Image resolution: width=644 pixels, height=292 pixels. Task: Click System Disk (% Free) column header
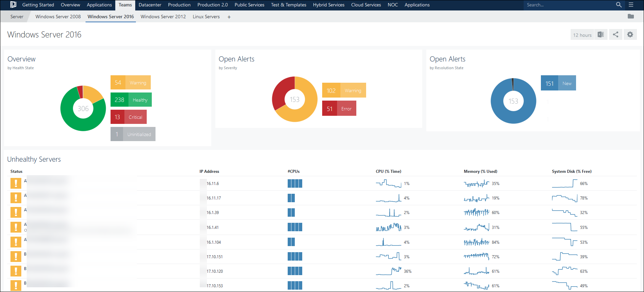click(572, 171)
